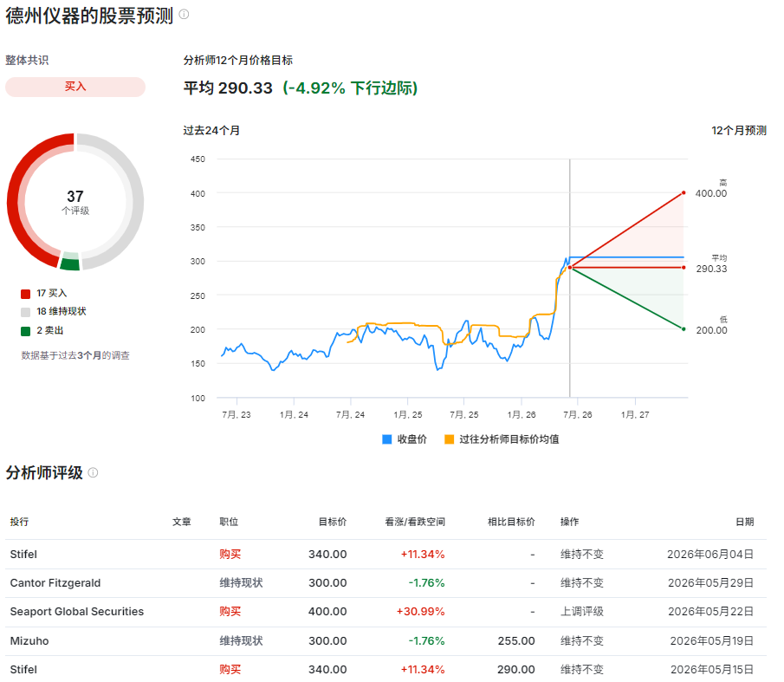Screen dimensions: 784x682
Task: Click the 看涨/看跌空间 column header
Action: click(415, 522)
